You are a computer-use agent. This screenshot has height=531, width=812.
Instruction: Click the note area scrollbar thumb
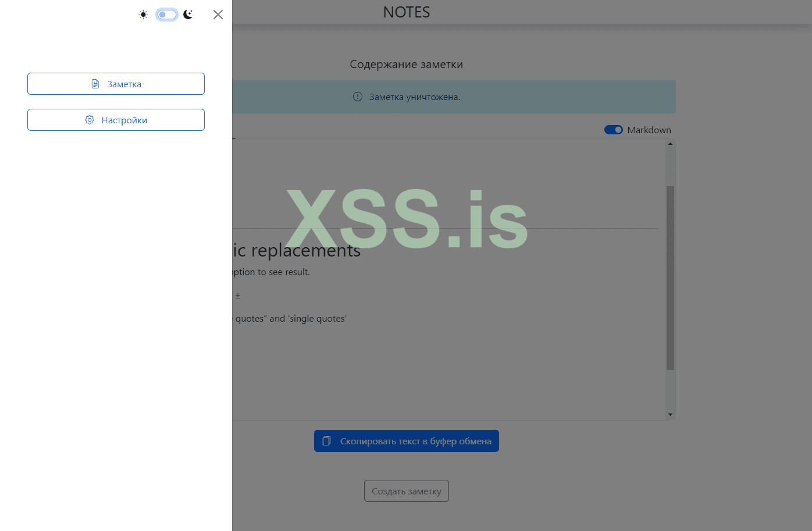pyautogui.click(x=670, y=278)
